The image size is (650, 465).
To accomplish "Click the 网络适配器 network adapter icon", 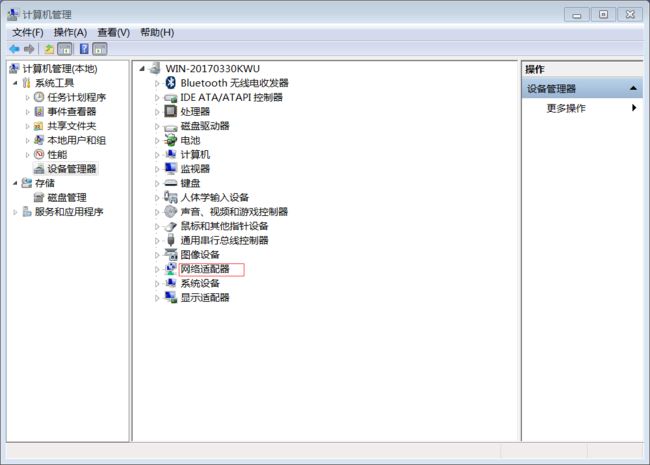I will point(170,269).
